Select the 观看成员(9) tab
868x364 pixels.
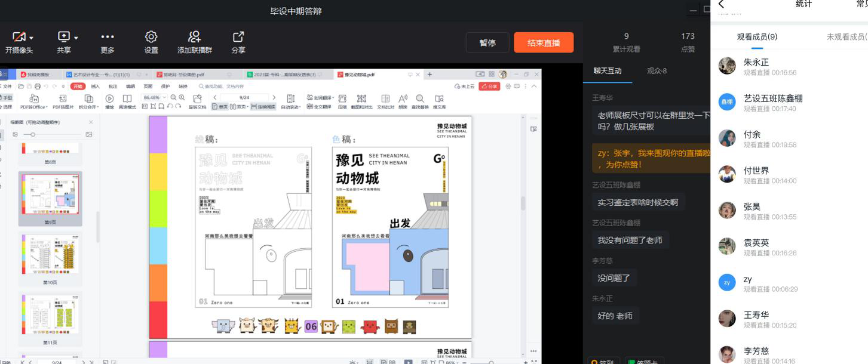[x=757, y=37]
